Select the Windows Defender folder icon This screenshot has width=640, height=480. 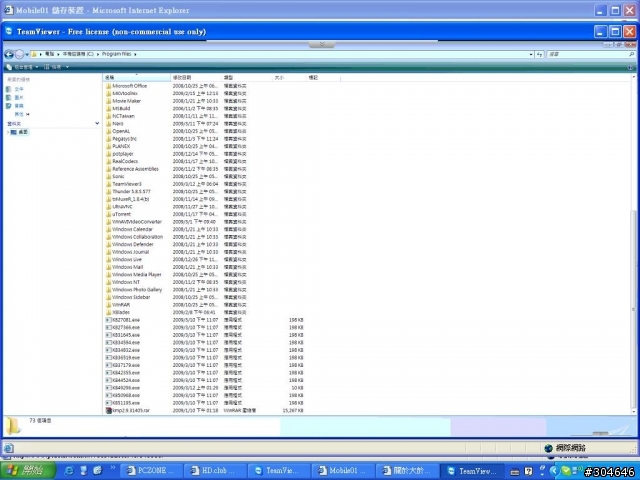(109, 244)
